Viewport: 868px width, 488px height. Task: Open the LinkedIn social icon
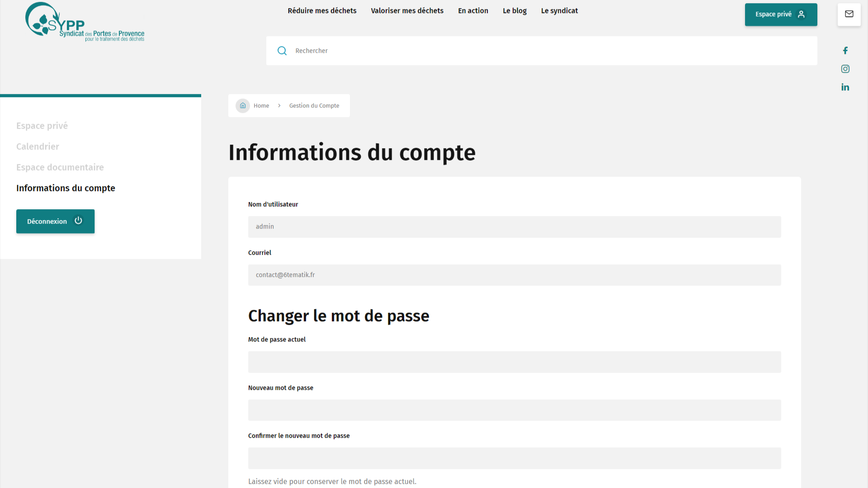click(845, 87)
